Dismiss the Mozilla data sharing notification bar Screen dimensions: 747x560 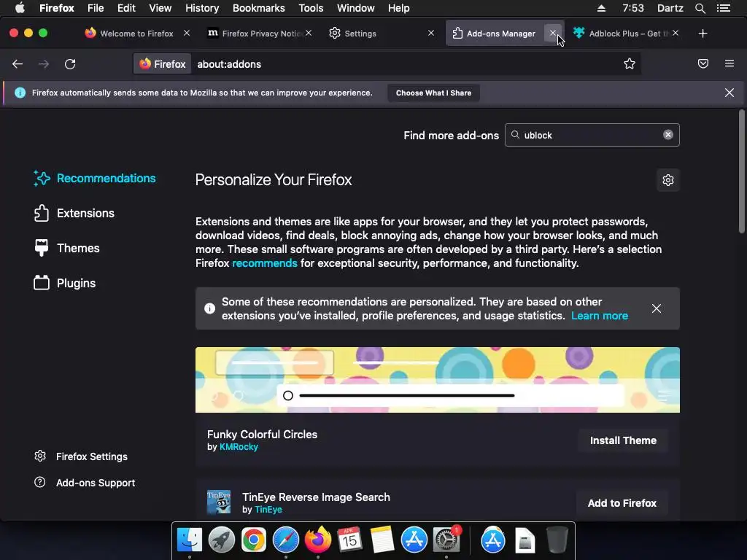729,93
